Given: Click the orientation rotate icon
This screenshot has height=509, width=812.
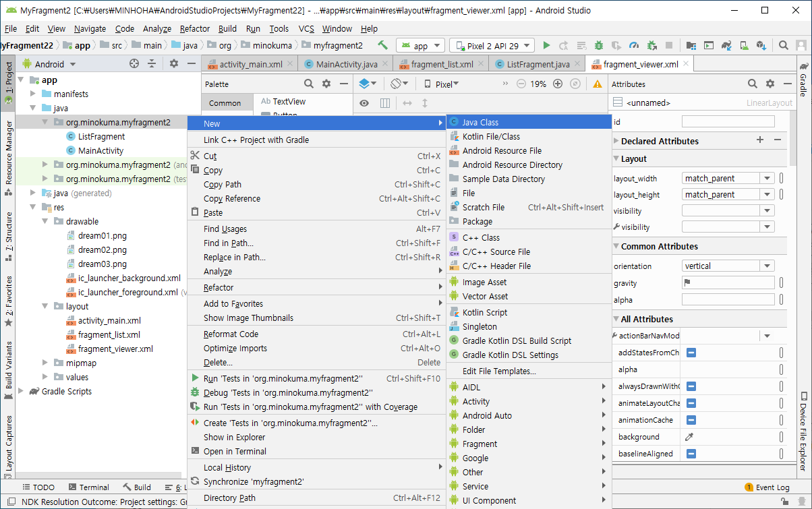Looking at the screenshot, I should [x=399, y=84].
